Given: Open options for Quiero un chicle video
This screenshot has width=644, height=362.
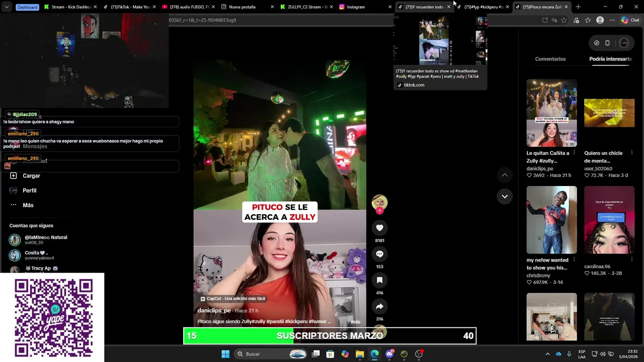Looking at the screenshot, I should point(631,153).
